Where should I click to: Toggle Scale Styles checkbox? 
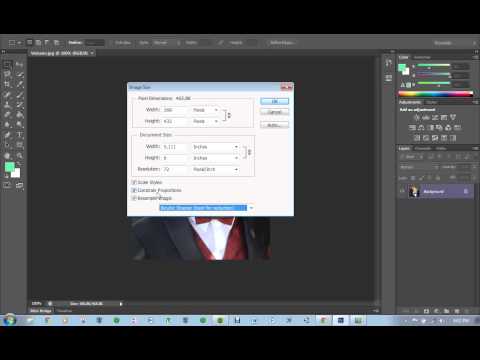click(134, 182)
